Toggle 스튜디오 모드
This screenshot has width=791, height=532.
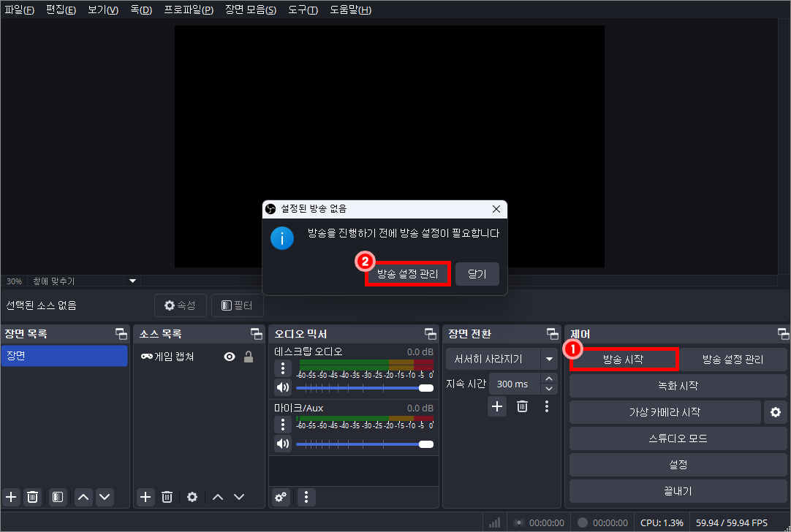point(678,438)
